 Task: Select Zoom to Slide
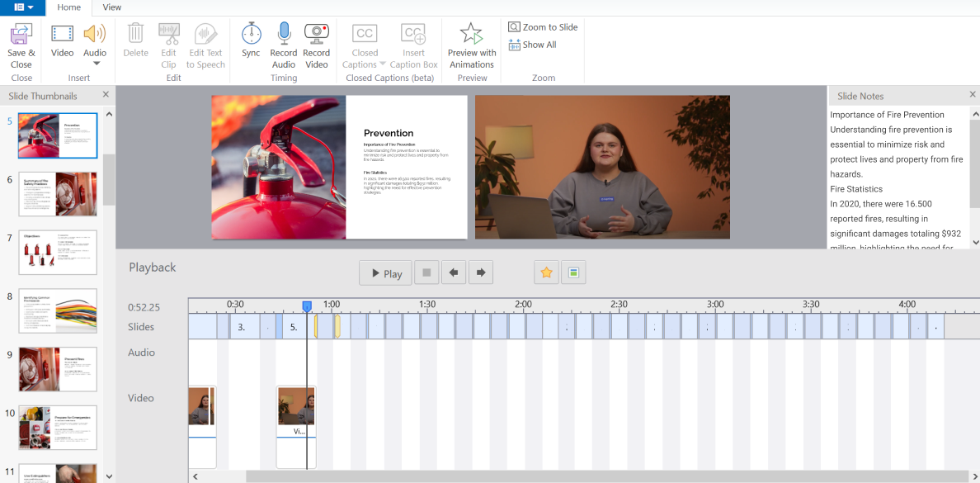click(543, 27)
